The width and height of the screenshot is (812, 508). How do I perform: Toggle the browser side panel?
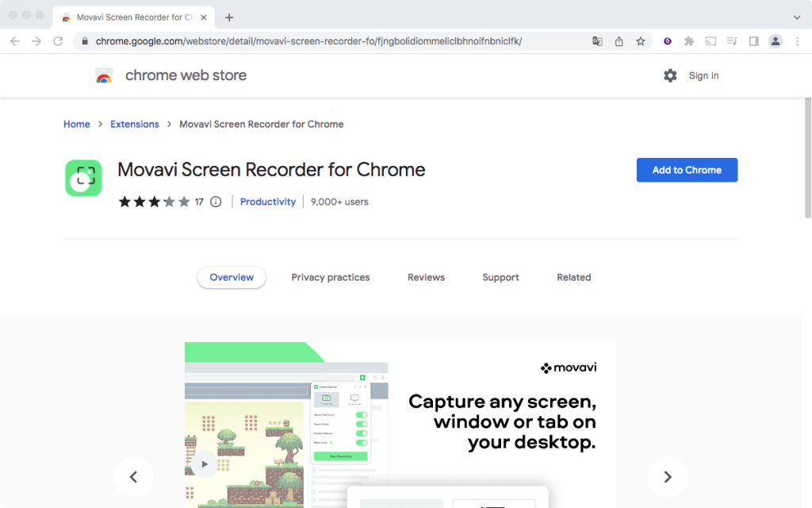click(753, 41)
